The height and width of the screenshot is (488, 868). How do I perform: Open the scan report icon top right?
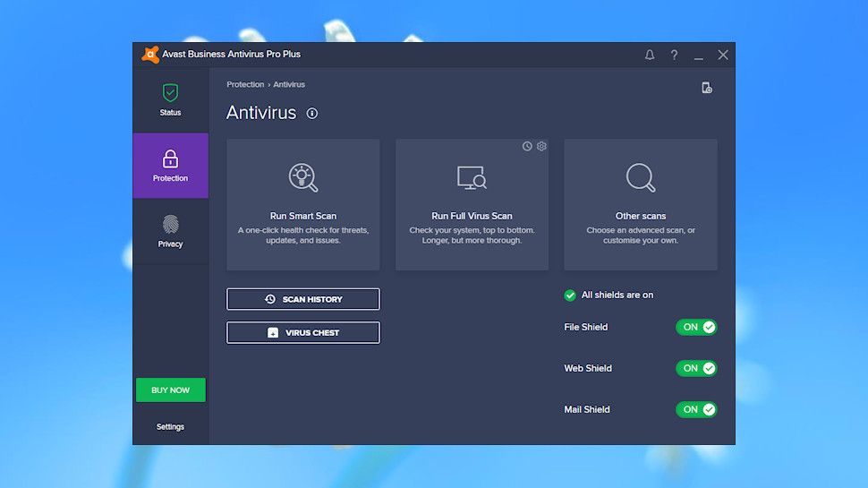coord(706,88)
